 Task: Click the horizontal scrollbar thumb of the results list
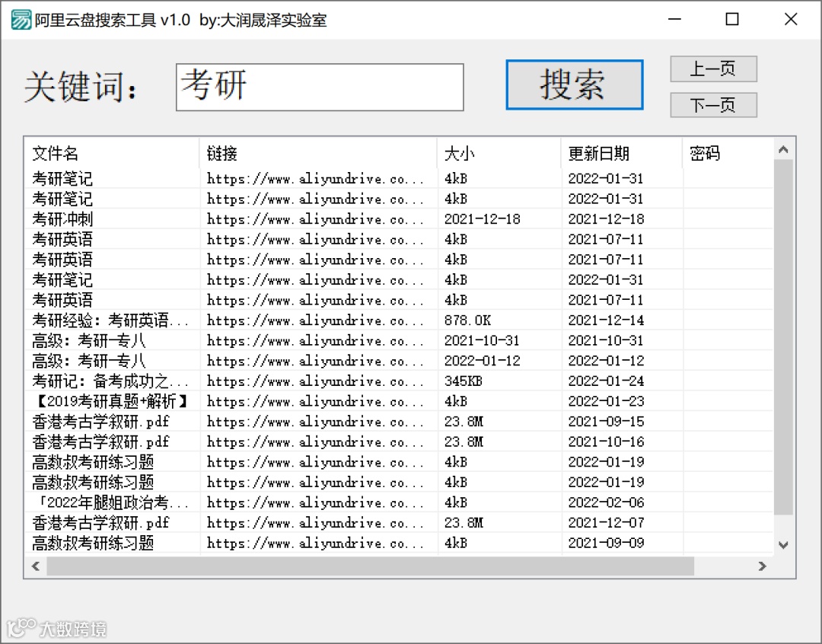tap(370, 566)
